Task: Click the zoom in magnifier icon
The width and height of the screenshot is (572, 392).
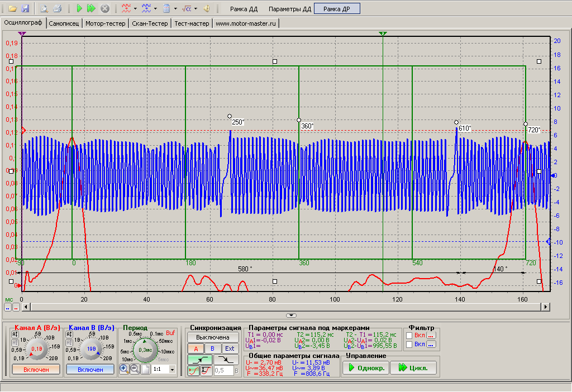Action: [124, 369]
